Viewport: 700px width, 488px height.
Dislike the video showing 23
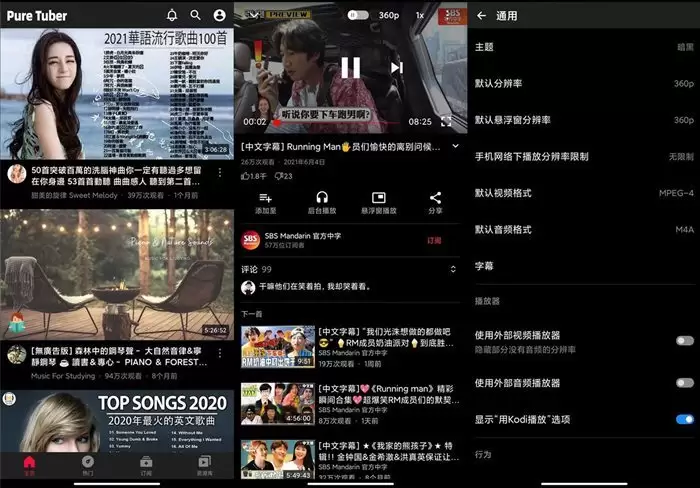pos(283,176)
